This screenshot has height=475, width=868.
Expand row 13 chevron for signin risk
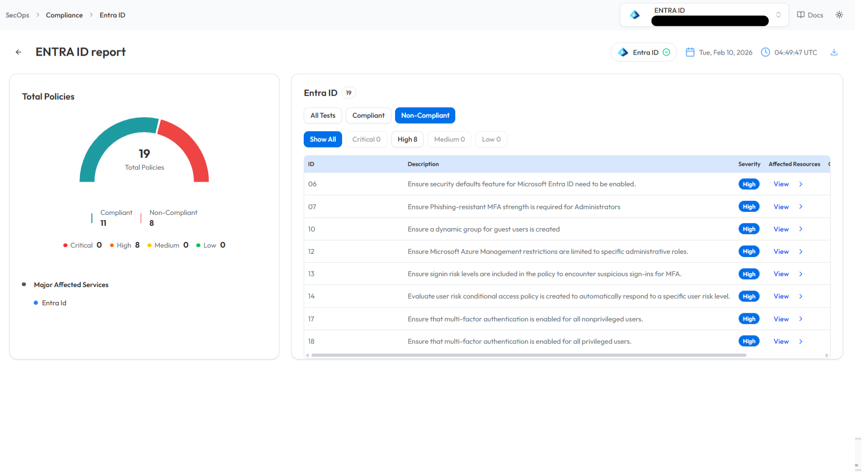[801, 274]
